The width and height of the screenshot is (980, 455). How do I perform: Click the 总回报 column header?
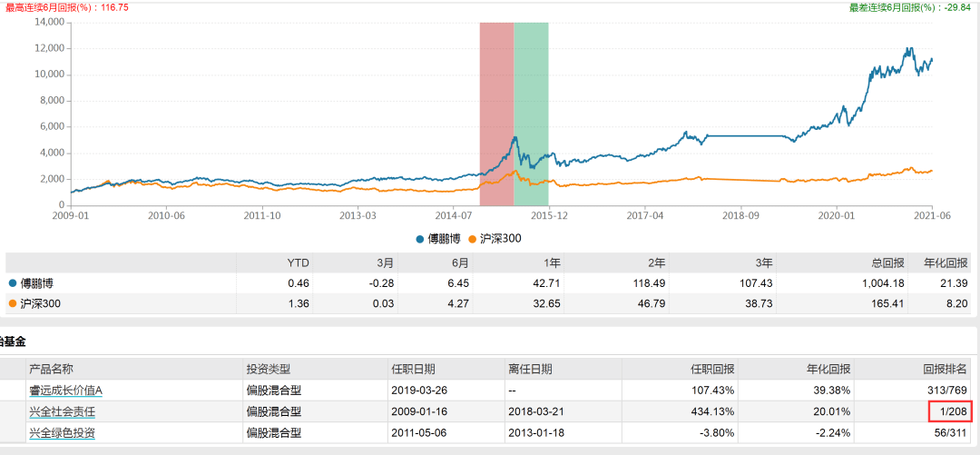tap(888, 262)
